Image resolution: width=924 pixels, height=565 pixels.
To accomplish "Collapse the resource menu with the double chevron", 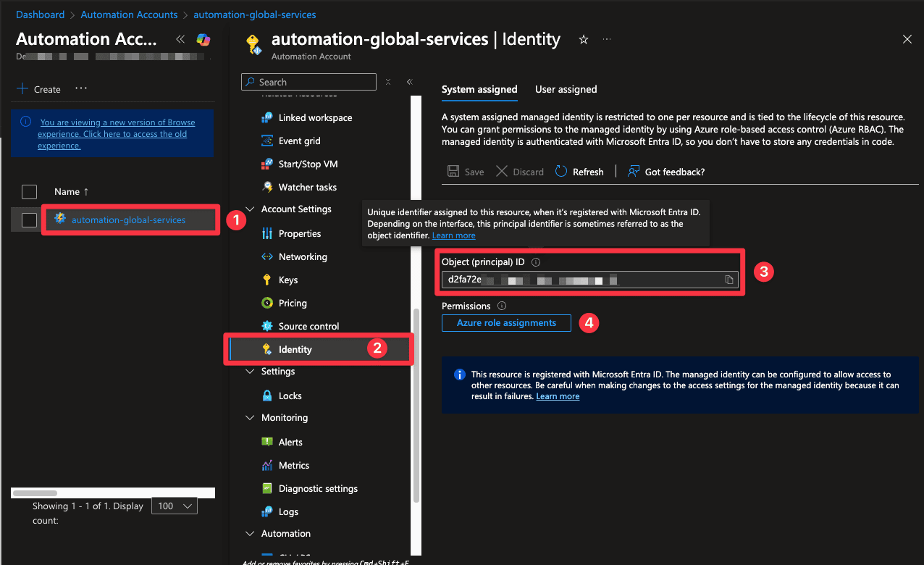I will click(x=409, y=82).
